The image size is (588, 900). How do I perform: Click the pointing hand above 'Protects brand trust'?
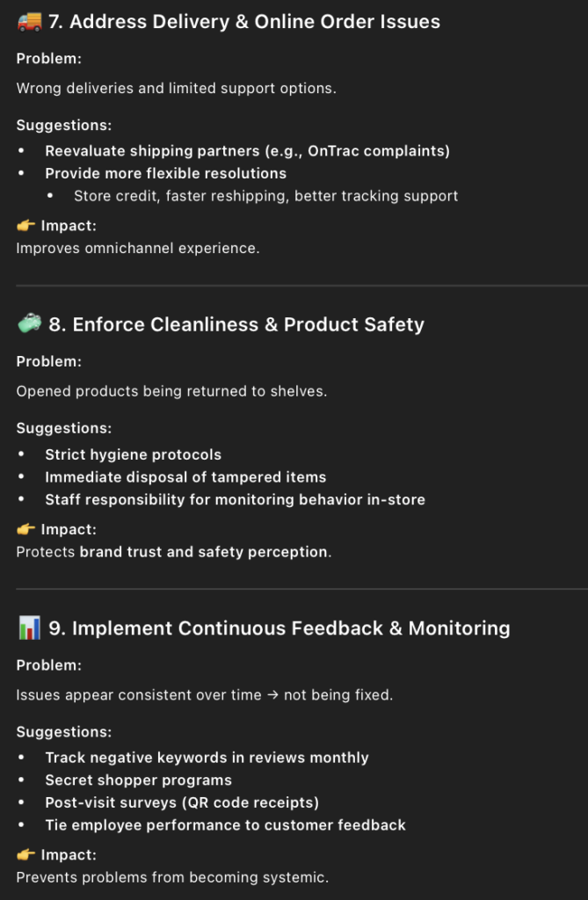pyautogui.click(x=25, y=529)
